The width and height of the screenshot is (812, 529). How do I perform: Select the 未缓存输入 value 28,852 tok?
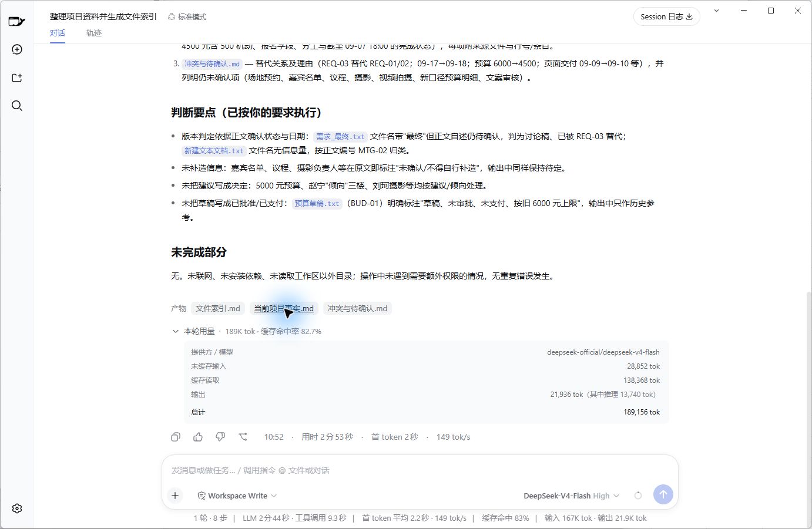tap(643, 366)
